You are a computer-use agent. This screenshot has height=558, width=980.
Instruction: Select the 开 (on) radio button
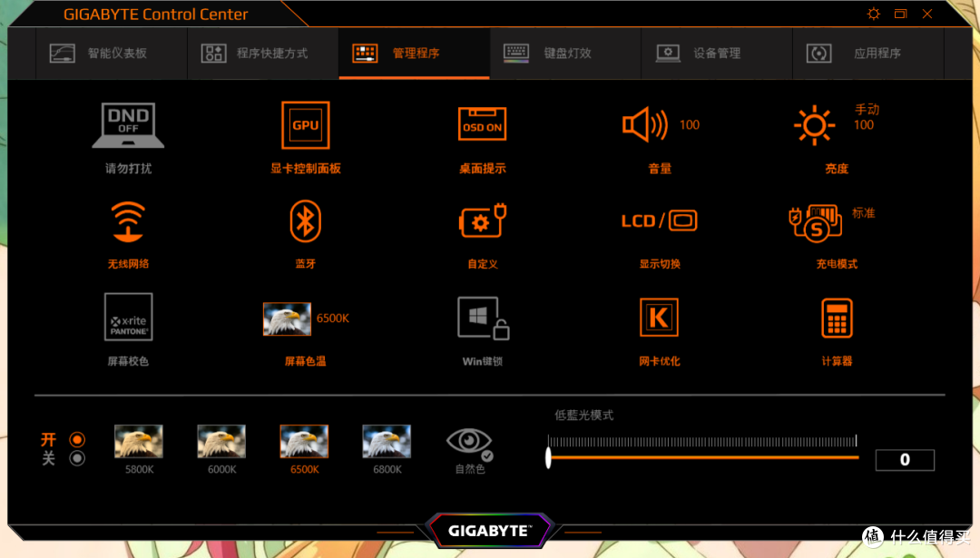77,439
